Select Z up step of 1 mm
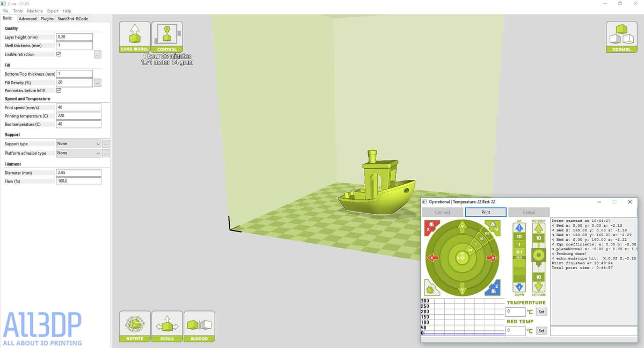Screen dimensions: 644x348 click(x=519, y=244)
